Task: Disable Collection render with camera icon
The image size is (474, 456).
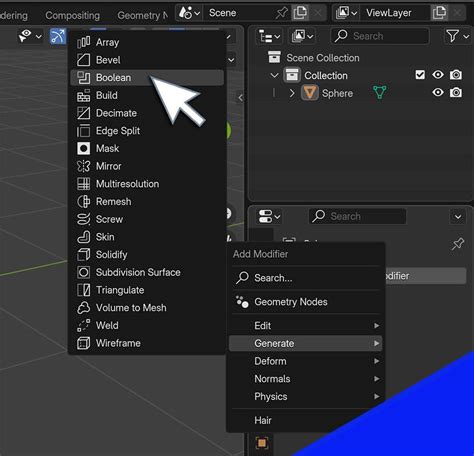Action: pos(456,75)
